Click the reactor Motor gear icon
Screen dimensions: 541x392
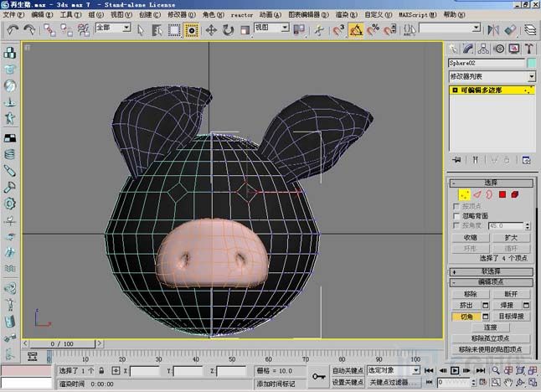[x=10, y=204]
